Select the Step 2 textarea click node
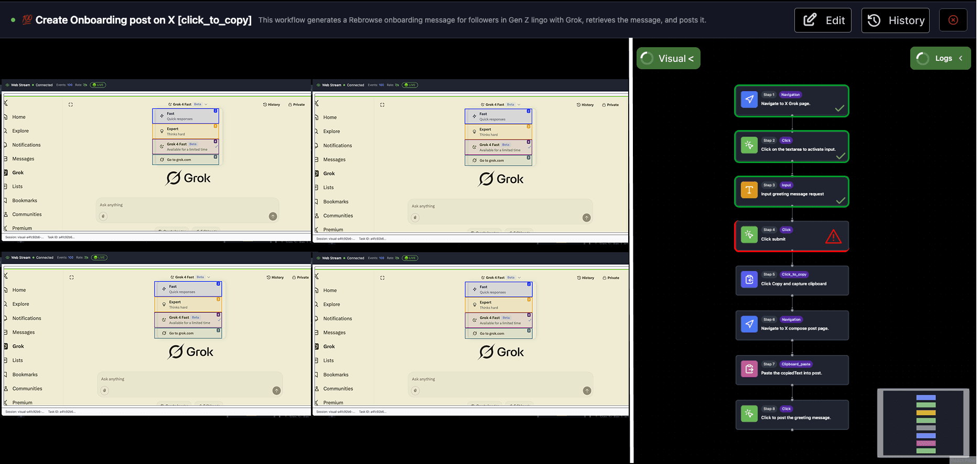This screenshot has width=980, height=464. (791, 146)
